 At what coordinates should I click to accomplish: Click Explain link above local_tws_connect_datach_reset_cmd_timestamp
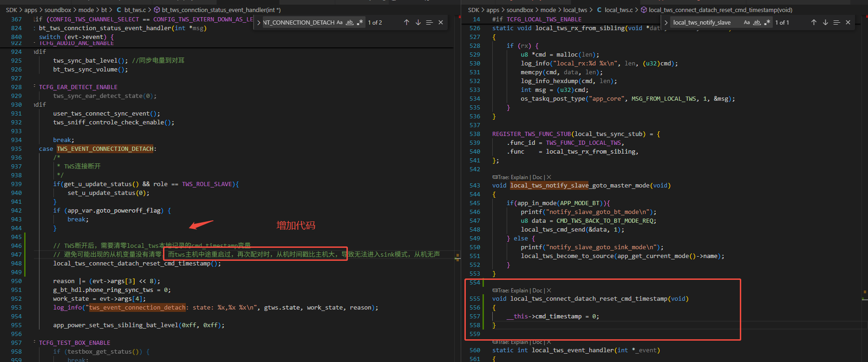pyautogui.click(x=519, y=291)
